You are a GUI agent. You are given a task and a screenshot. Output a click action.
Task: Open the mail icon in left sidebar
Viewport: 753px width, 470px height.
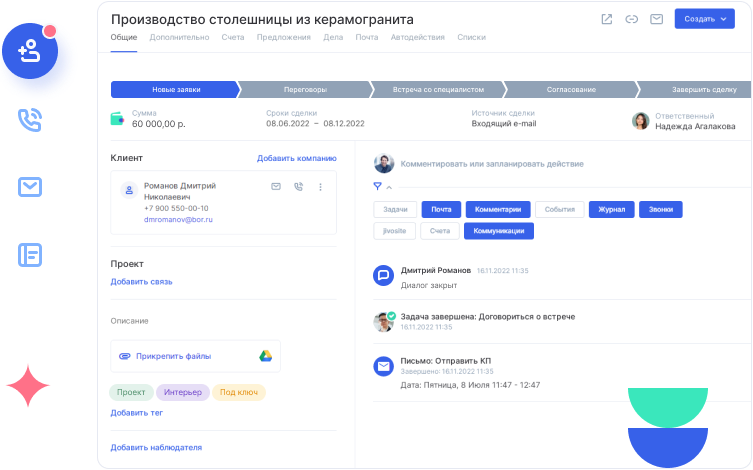(x=30, y=186)
